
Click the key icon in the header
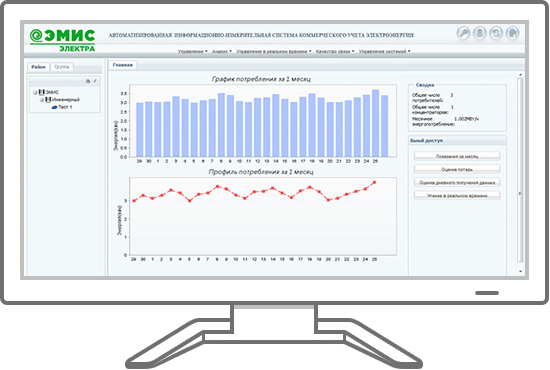463,33
